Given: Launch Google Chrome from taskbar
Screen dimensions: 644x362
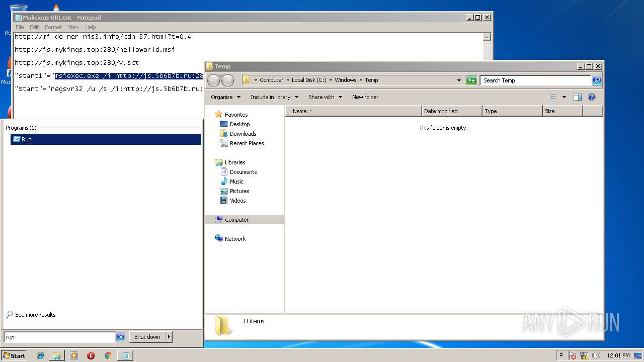Looking at the screenshot, I should click(x=108, y=355).
